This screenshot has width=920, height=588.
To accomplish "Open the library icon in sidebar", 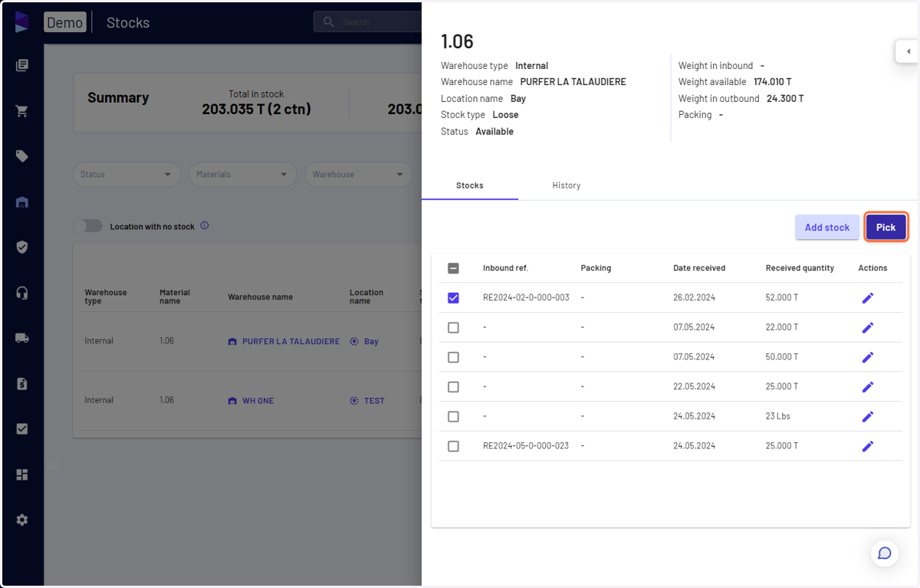I will pyautogui.click(x=21, y=66).
